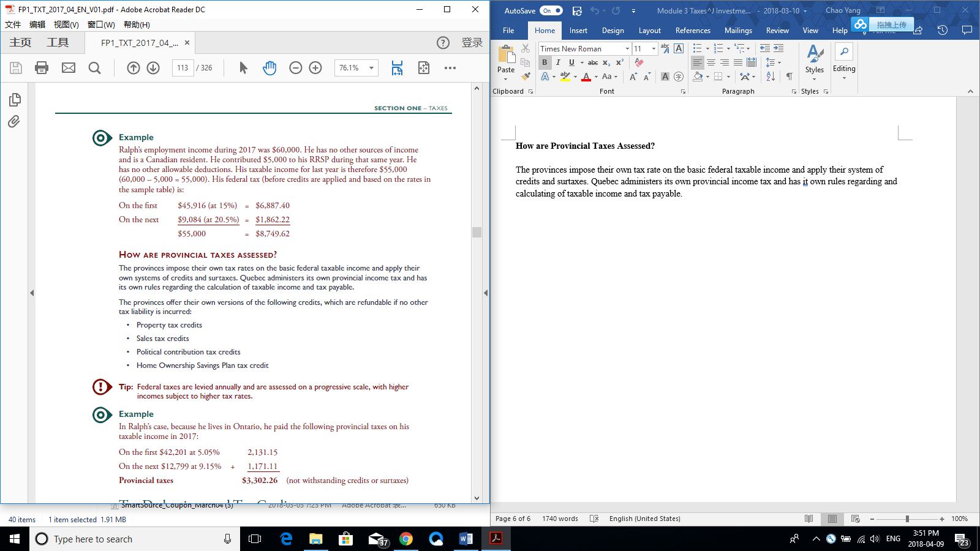Expand the Styles gallery dropdown
980x551 pixels.
pos(815,79)
